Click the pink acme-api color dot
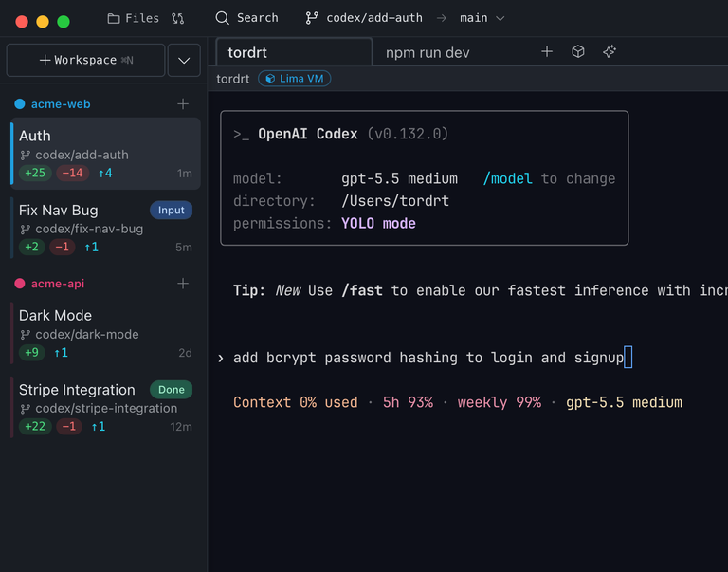This screenshot has height=572, width=728. click(x=20, y=284)
